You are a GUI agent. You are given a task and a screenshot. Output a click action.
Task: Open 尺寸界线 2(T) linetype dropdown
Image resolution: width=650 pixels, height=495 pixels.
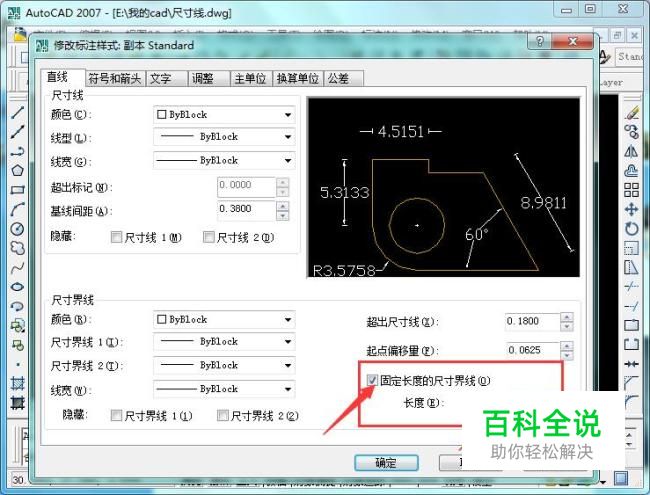(x=224, y=365)
